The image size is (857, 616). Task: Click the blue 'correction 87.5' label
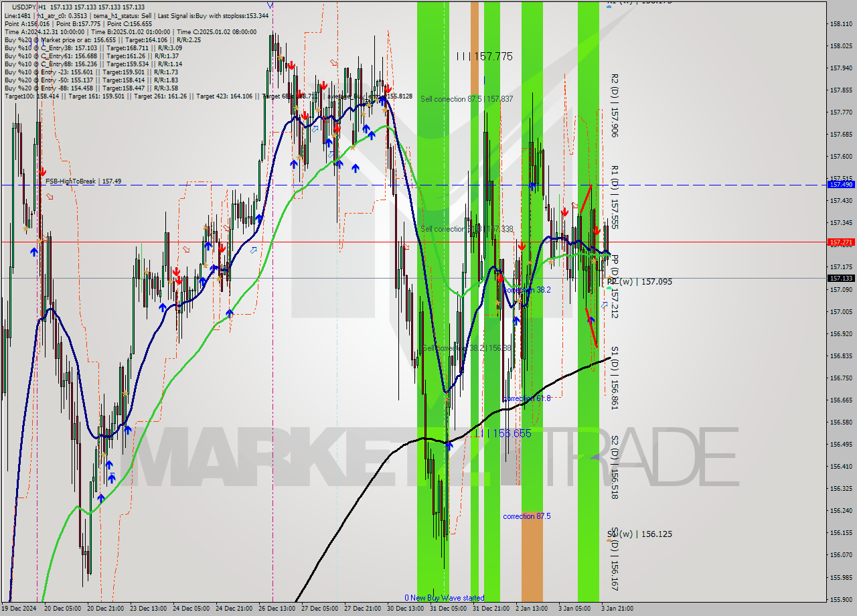coord(527,516)
